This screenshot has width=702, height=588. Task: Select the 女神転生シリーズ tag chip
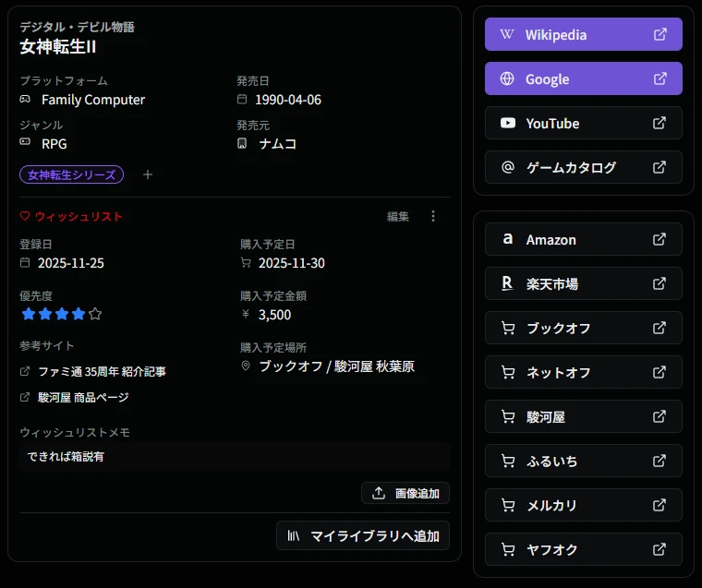coord(72,174)
